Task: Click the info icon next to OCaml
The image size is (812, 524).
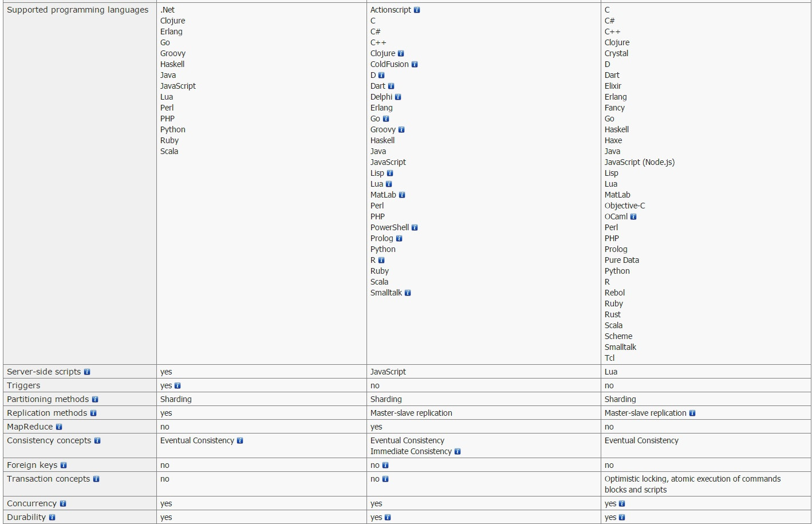Action: pyautogui.click(x=633, y=217)
